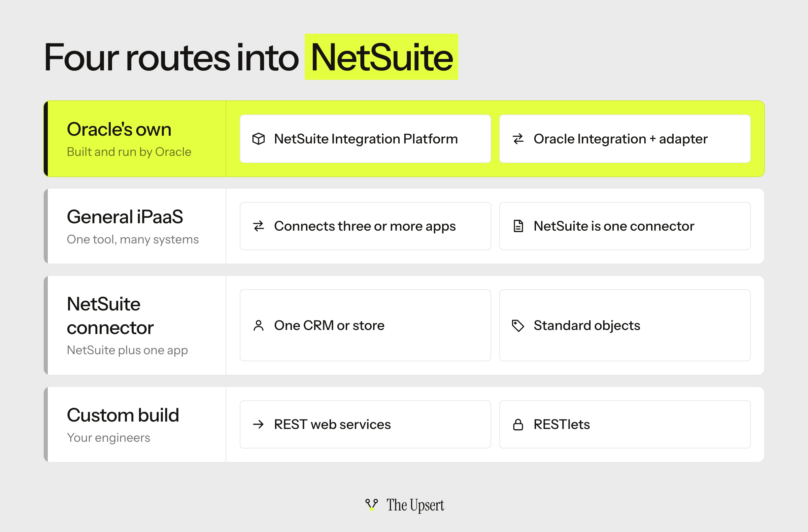
Task: Click the Four routes into title text
Action: 171,57
